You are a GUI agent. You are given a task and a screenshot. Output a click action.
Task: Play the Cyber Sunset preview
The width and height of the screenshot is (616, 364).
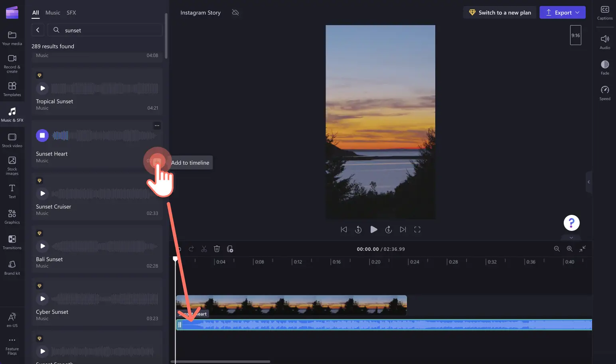42,299
